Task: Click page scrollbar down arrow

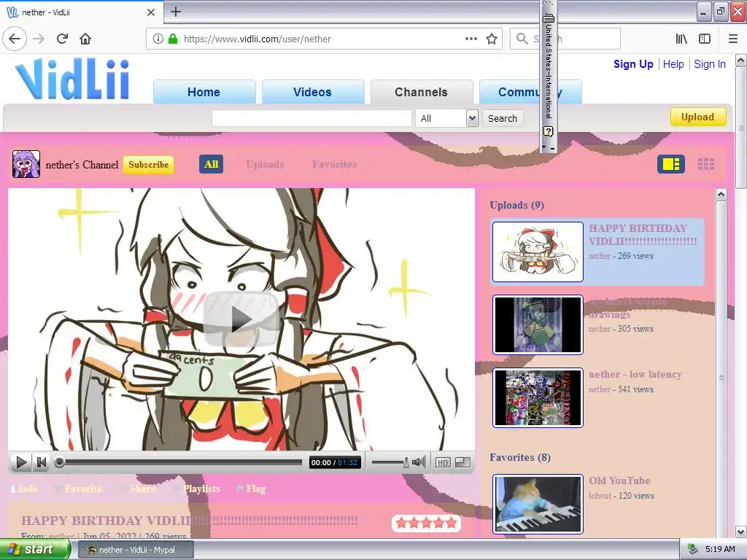Action: [x=741, y=532]
